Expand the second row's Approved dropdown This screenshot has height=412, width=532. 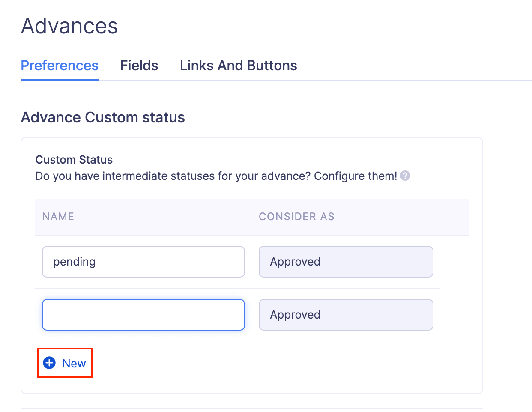pyautogui.click(x=346, y=315)
